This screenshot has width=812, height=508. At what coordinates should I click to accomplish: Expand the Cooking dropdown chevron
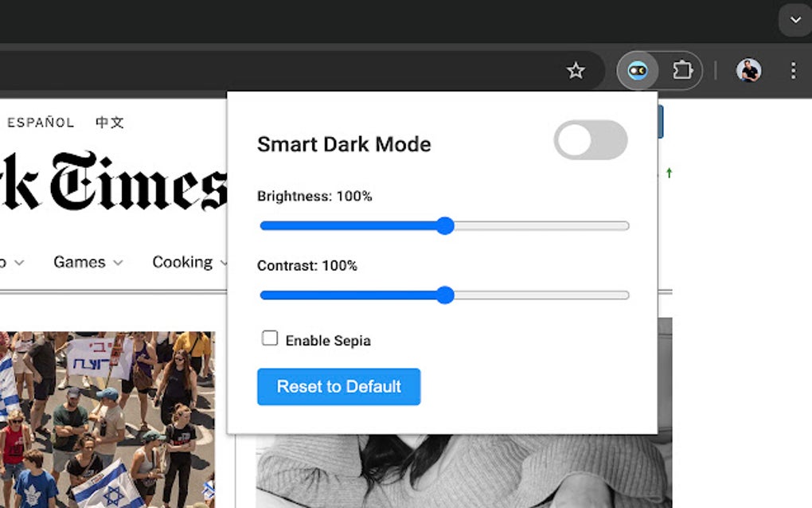pos(225,262)
